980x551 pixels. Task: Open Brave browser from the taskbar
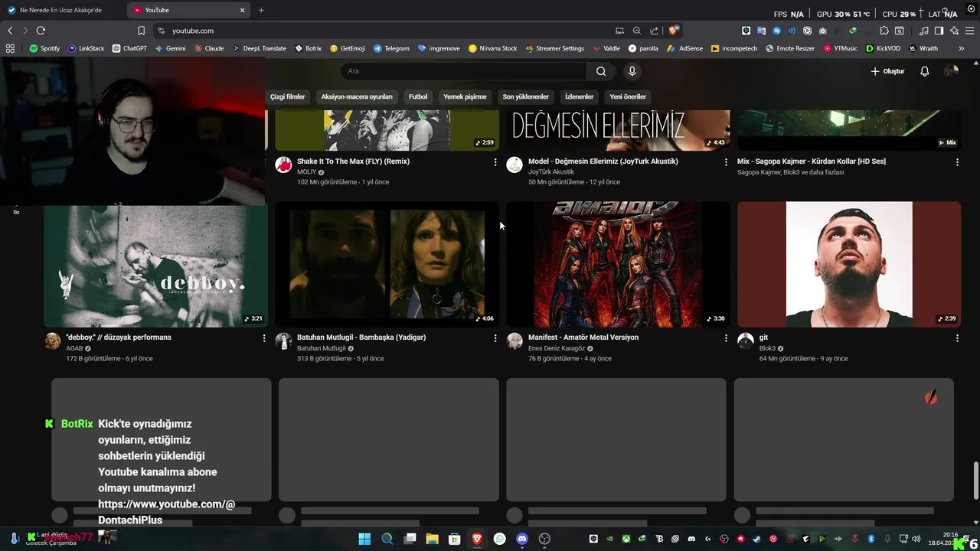tap(477, 539)
